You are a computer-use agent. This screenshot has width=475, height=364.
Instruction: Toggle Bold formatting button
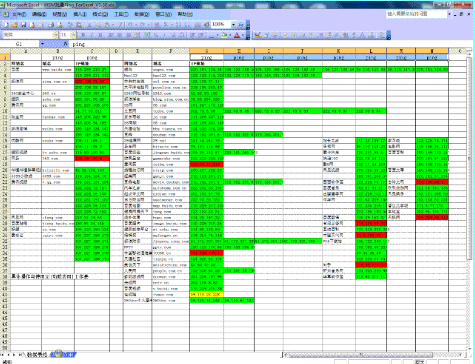pyautogui.click(x=83, y=35)
